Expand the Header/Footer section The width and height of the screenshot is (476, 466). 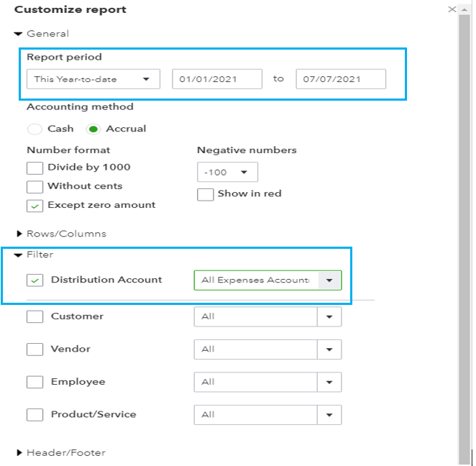[19, 453]
